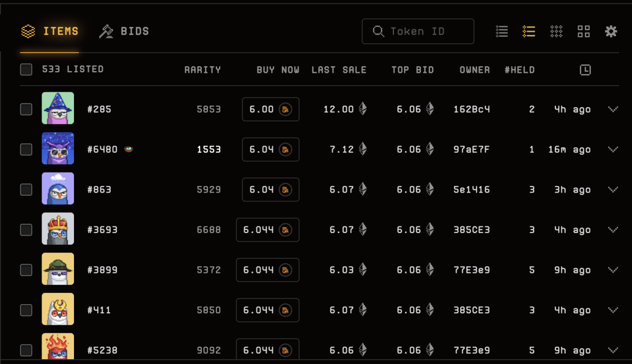Expand the row for #3693
632x364 pixels.
613,230
